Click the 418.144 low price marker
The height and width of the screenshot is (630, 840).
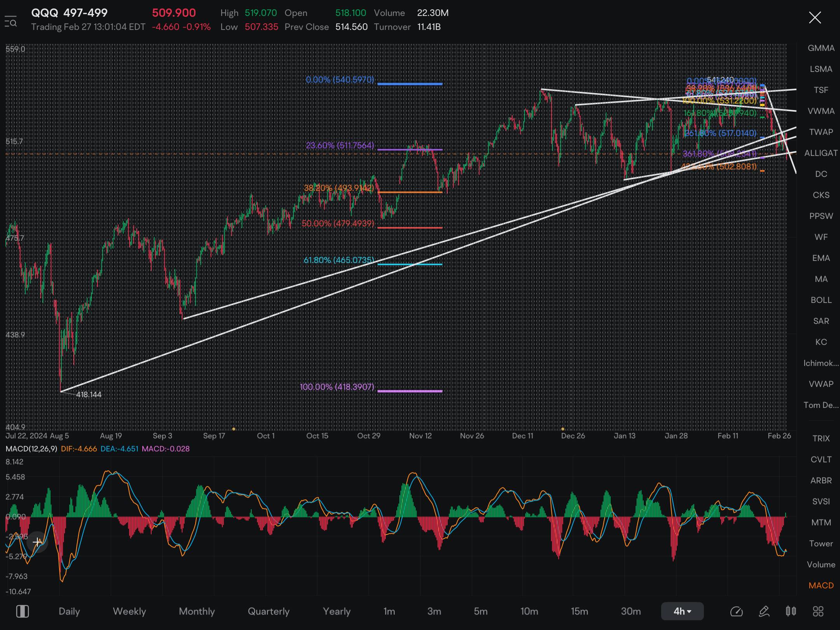[x=89, y=394]
